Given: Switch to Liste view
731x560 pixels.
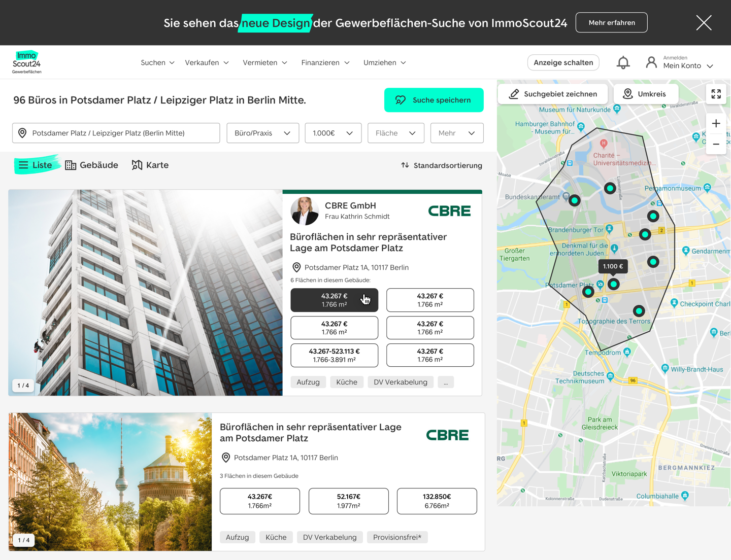Looking at the screenshot, I should coord(36,165).
